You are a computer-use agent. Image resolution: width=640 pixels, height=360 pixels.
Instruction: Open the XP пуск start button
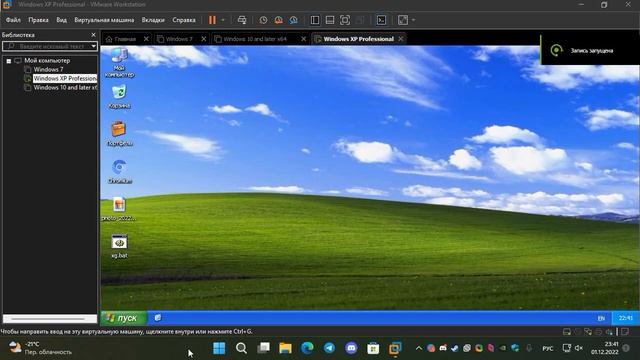pos(124,318)
